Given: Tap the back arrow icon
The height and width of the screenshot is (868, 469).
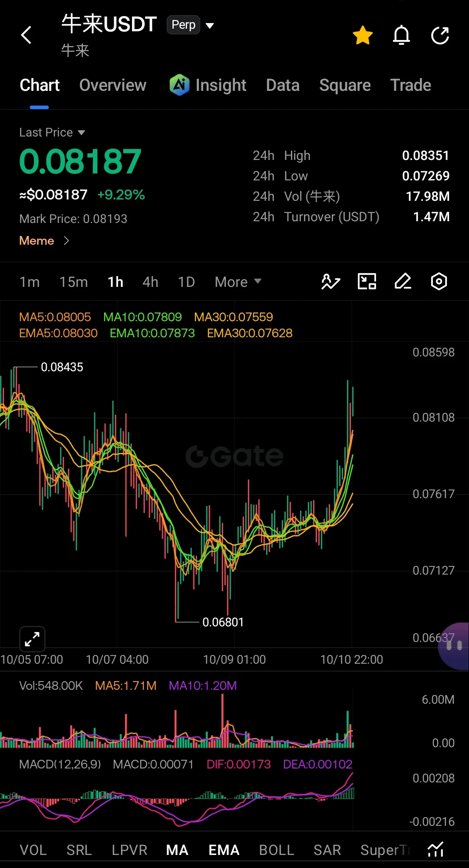Looking at the screenshot, I should [x=26, y=35].
